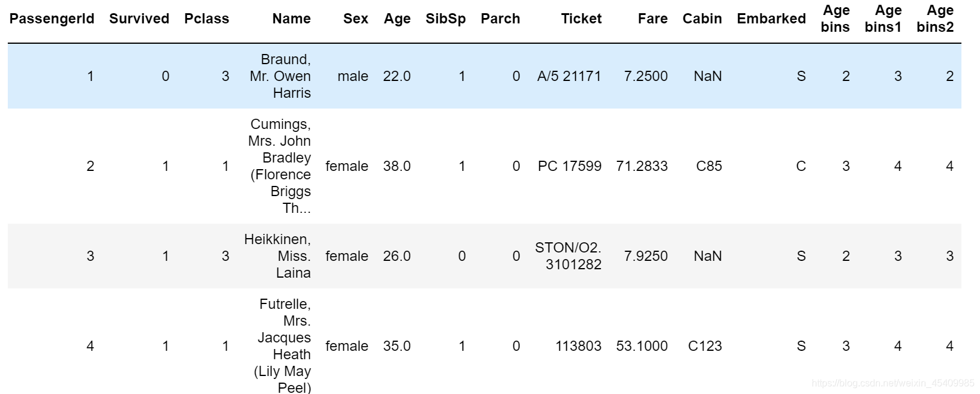Select the age value 38.0
Screen dimensions: 980x394
397,166
